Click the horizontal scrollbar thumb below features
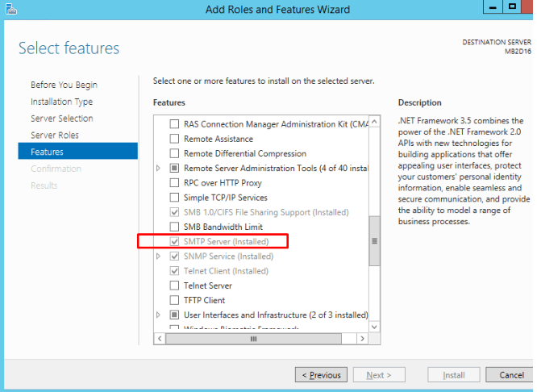The height and width of the screenshot is (392, 537). (254, 339)
